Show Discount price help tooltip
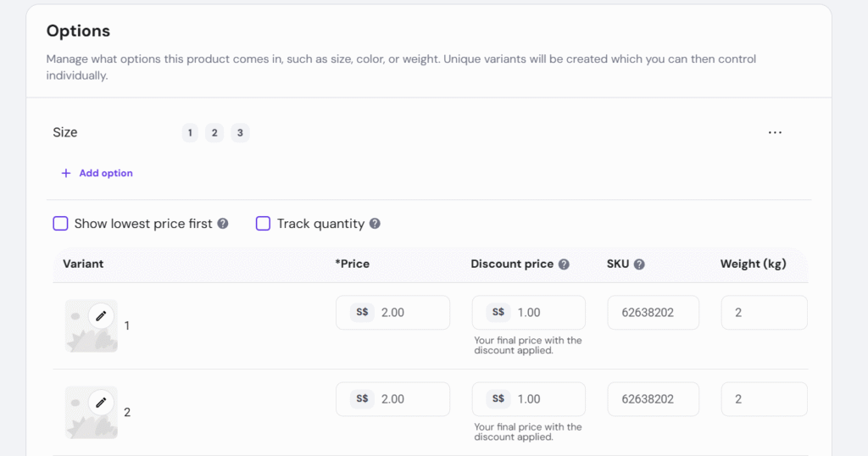Image resolution: width=868 pixels, height=456 pixels. click(x=564, y=264)
